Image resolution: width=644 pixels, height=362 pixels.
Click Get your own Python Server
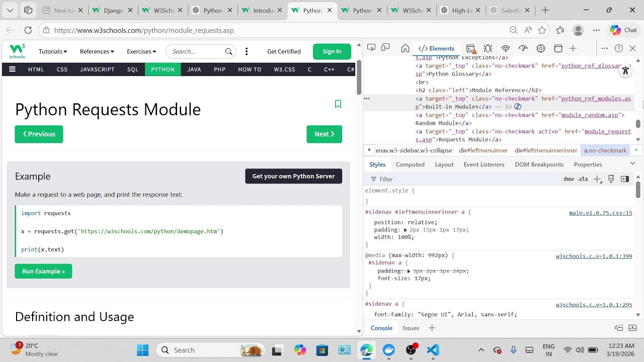pos(293,176)
